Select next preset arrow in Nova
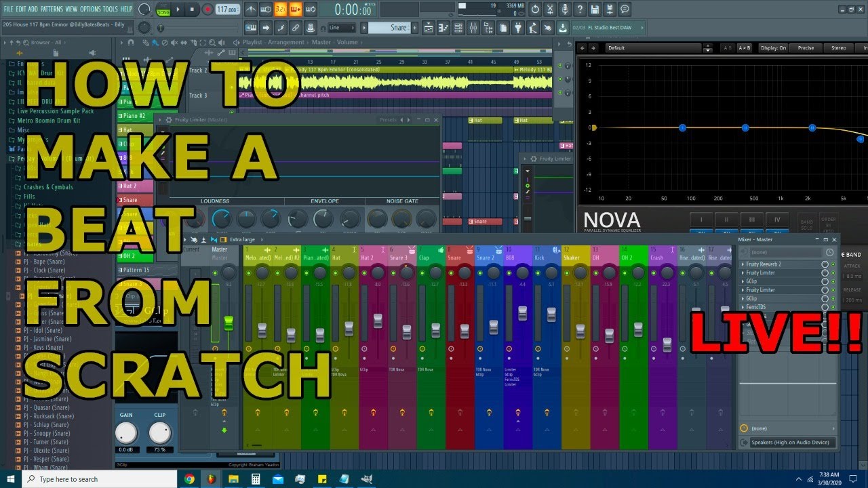868x488 pixels. click(593, 48)
